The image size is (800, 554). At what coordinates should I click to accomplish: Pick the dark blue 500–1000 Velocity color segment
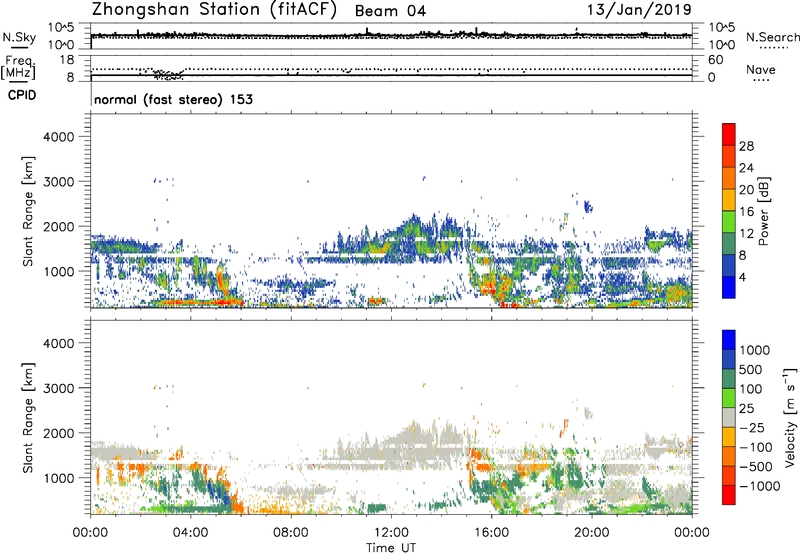[729, 360]
